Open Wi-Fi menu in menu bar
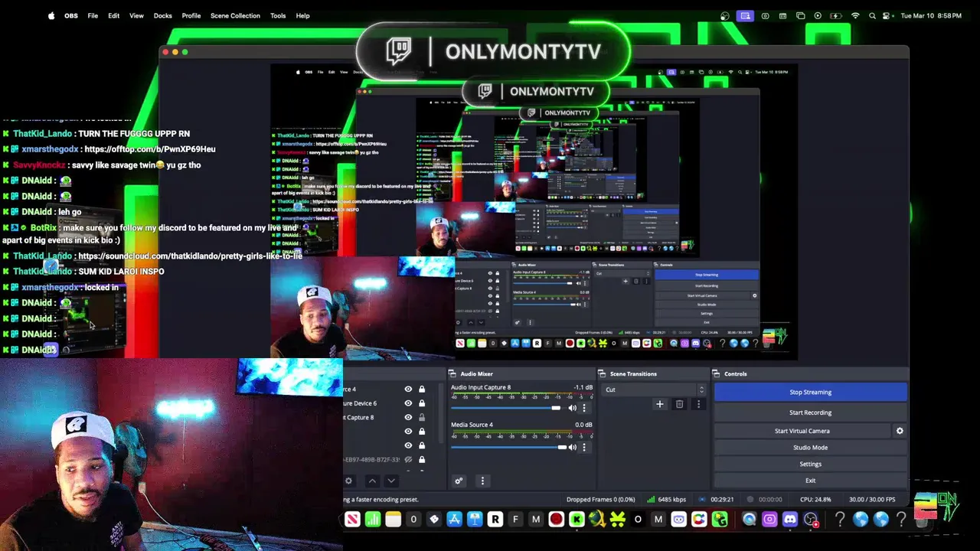The width and height of the screenshot is (980, 551). 855,15
